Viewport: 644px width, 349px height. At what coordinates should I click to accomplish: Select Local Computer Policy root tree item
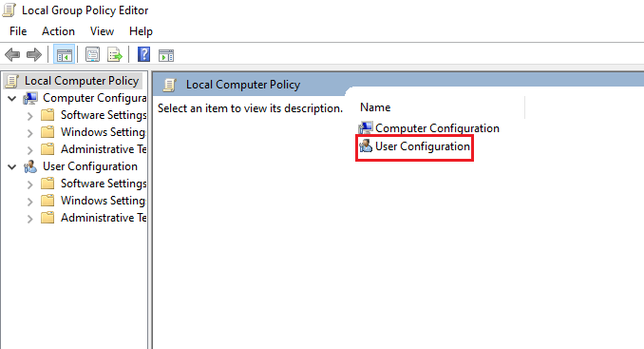point(74,81)
